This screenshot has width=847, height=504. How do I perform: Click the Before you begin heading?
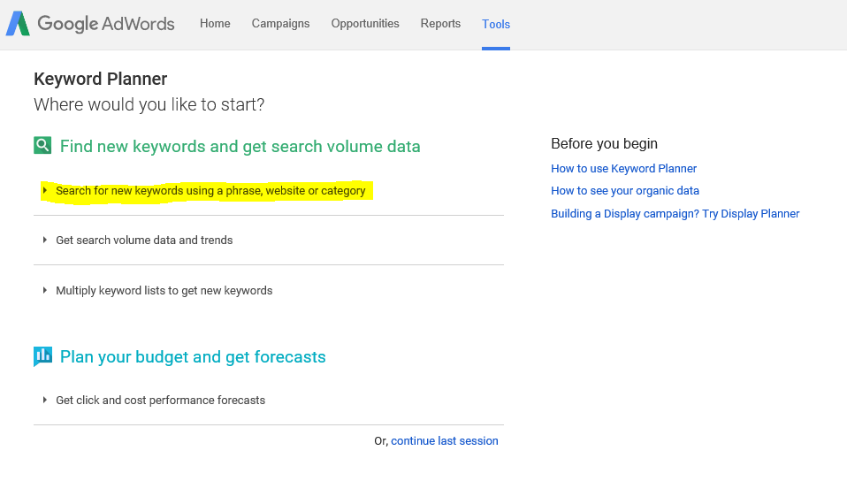pyautogui.click(x=605, y=144)
